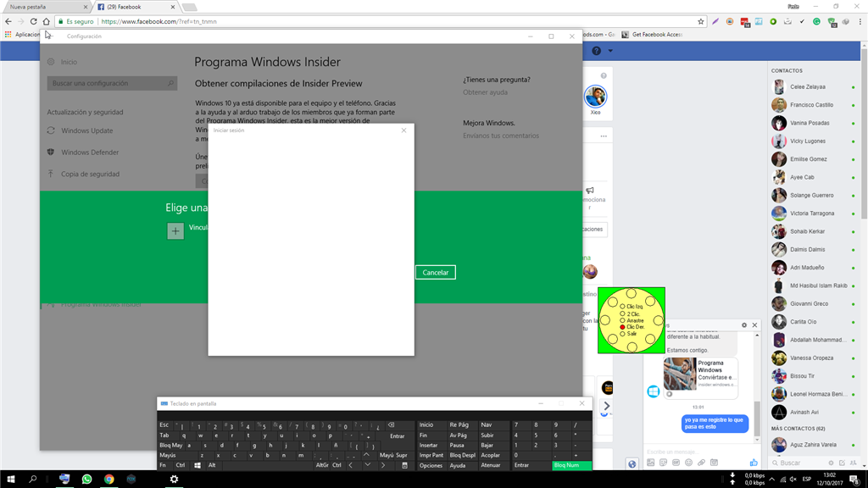Go to Inicio in Settings window
The height and width of the screenshot is (488, 868).
point(62,62)
